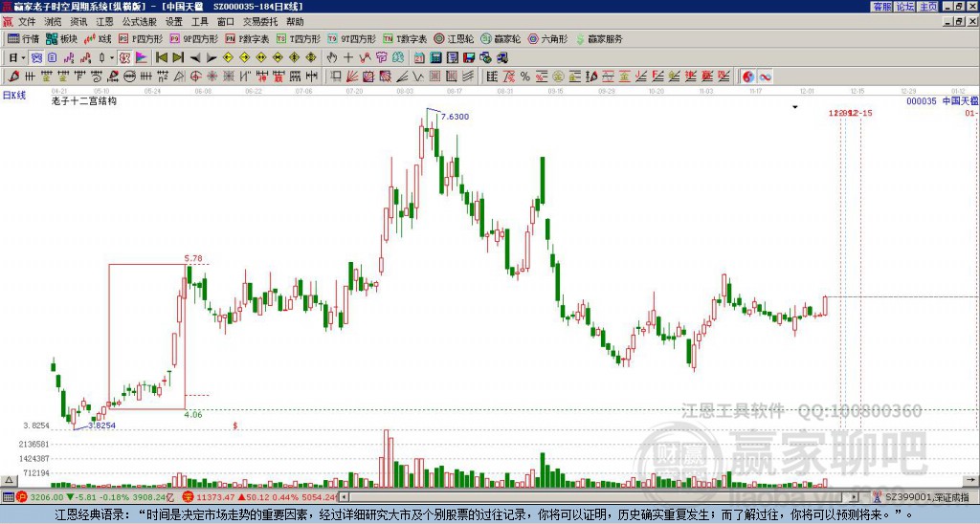Image resolution: width=980 pixels, height=524 pixels.
Task: Open the 设置 menu
Action: pyautogui.click(x=174, y=22)
